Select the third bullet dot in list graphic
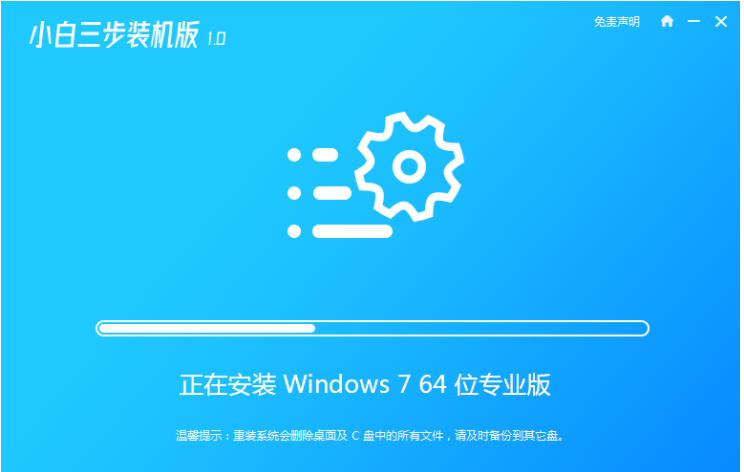 tap(294, 231)
